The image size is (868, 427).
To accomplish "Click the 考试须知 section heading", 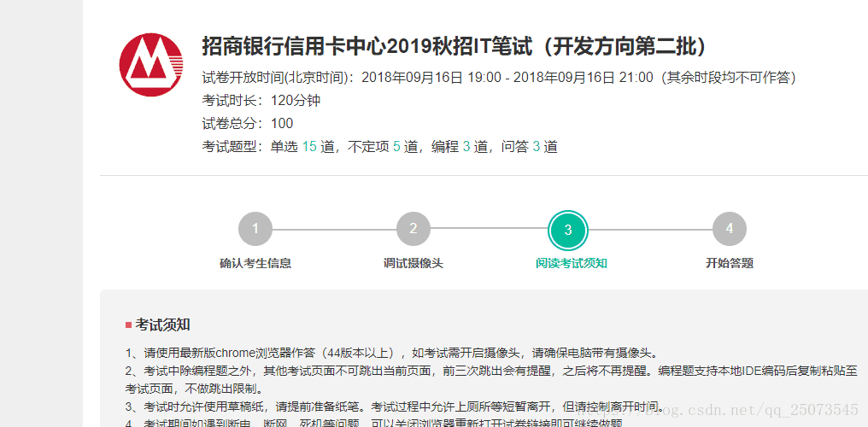I will [x=162, y=325].
